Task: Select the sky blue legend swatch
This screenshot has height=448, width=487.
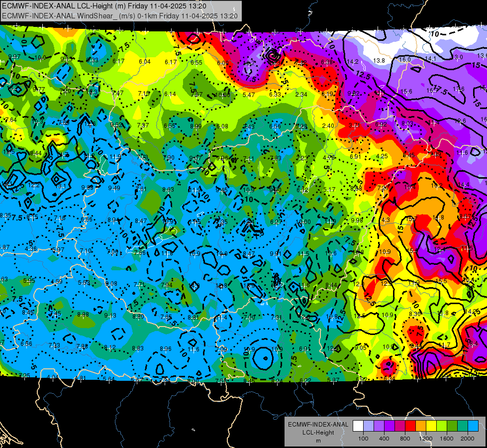Action: click(x=473, y=426)
